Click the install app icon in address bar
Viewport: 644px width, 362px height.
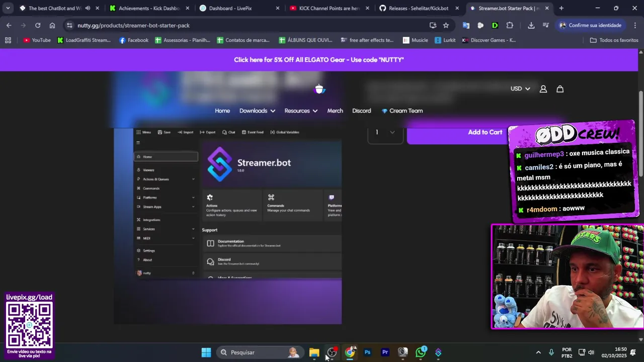[433, 25]
